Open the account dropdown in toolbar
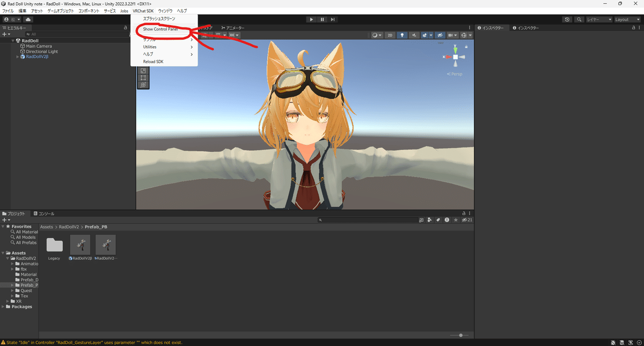This screenshot has width=644, height=346. click(12, 19)
